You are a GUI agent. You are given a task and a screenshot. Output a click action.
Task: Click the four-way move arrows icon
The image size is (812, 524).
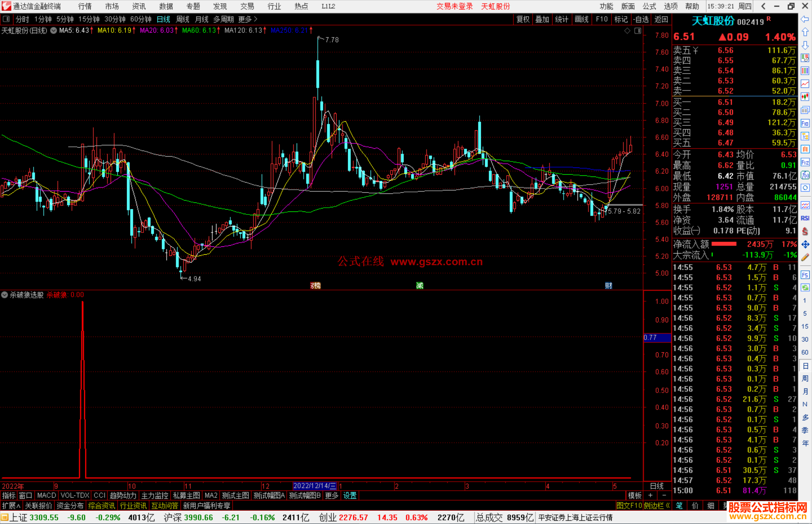coord(805,245)
